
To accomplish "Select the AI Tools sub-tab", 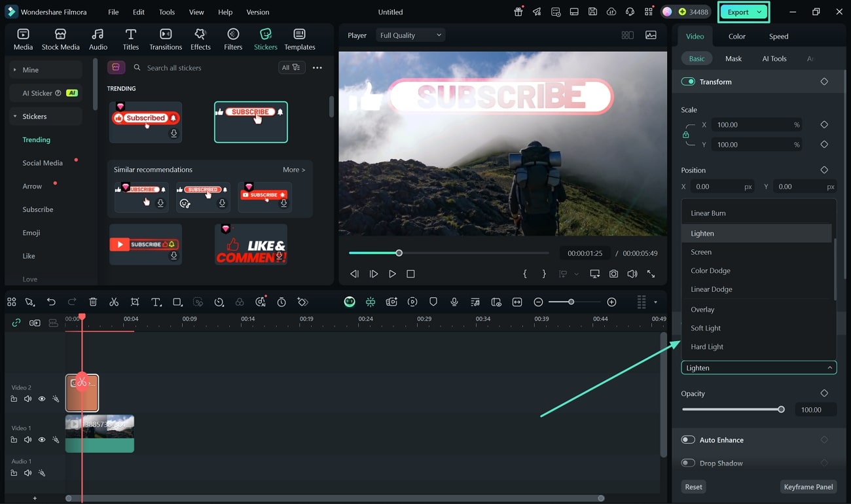I will (x=774, y=59).
